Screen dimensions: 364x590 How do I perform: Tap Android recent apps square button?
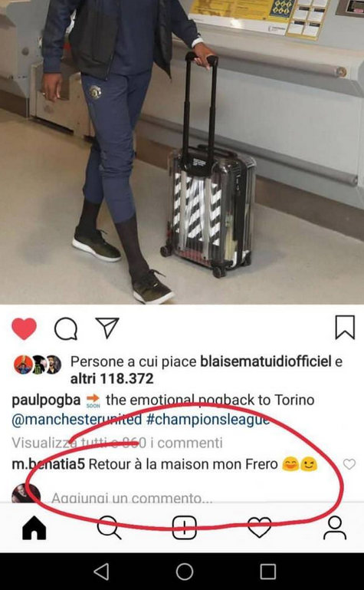click(x=268, y=572)
